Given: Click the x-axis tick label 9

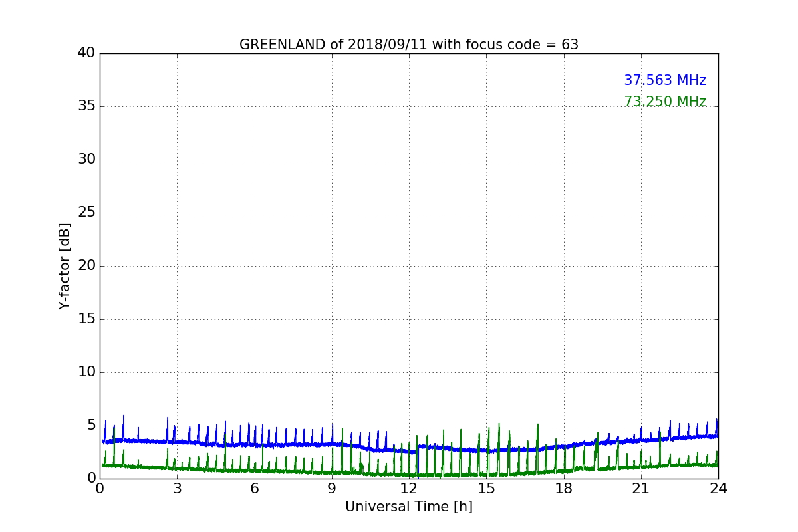Looking at the screenshot, I should pyautogui.click(x=332, y=489).
